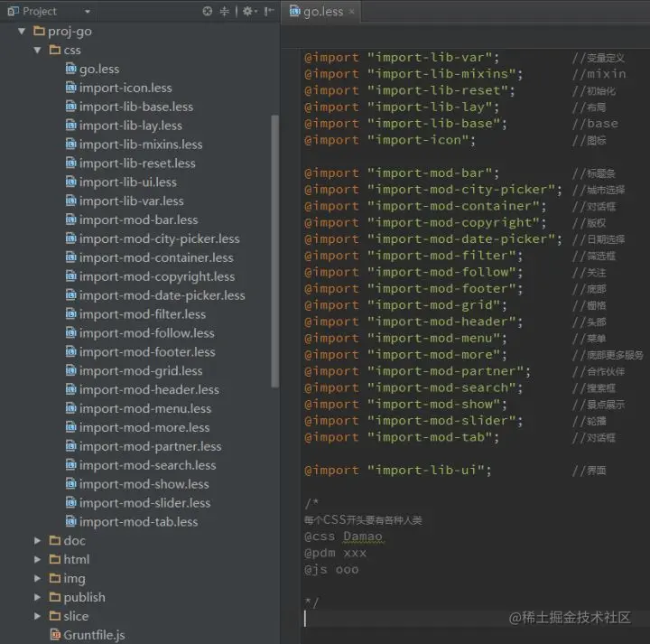
Task: Collapse the css folder arrow
Action: (37, 50)
